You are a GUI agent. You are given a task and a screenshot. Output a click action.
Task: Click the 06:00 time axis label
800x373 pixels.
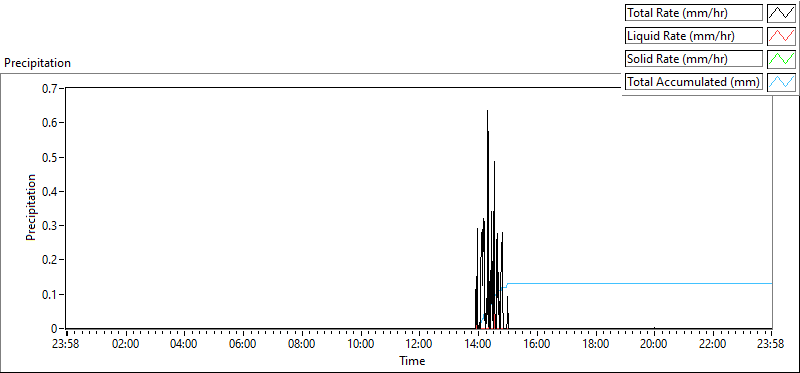pyautogui.click(x=243, y=343)
